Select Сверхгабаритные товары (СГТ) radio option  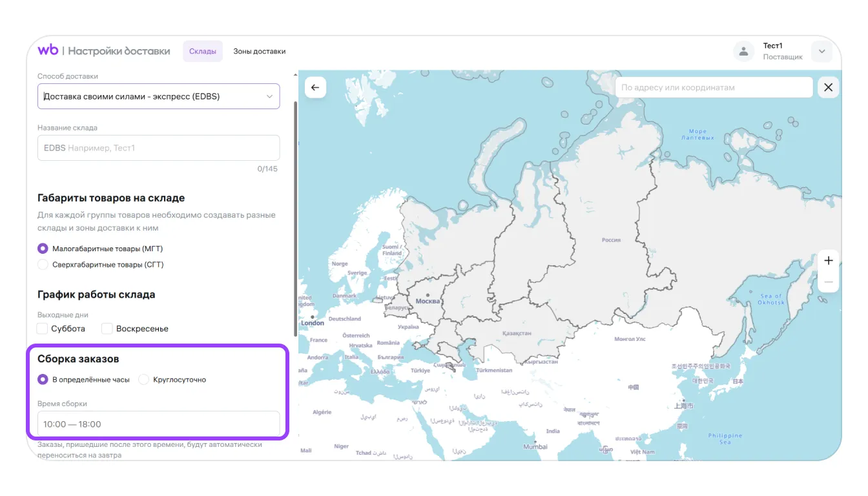pos(43,265)
